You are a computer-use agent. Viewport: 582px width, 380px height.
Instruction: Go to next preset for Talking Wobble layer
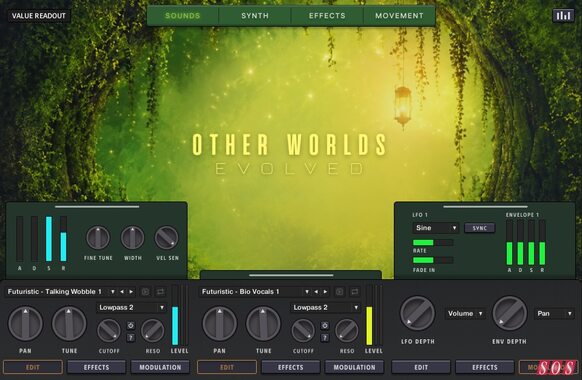click(x=131, y=292)
